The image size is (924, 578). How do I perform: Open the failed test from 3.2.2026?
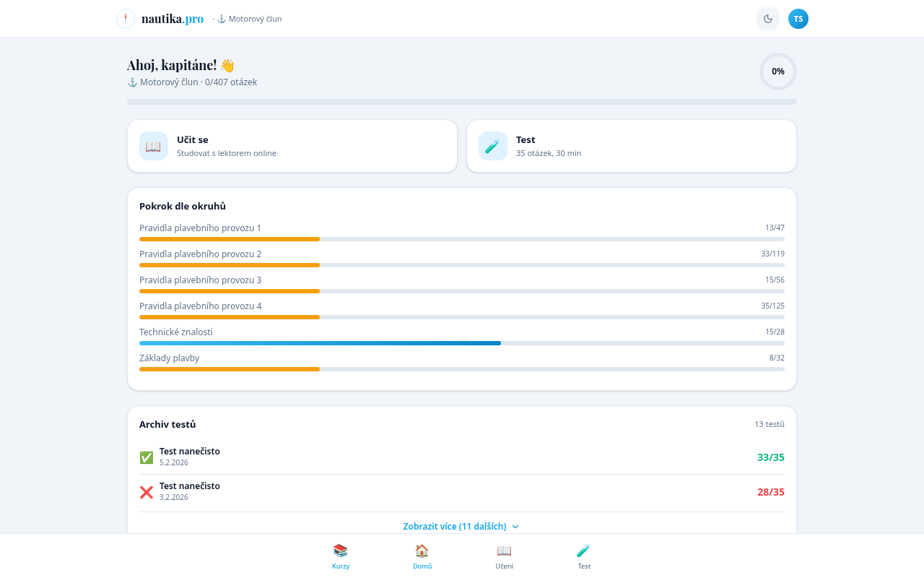click(462, 491)
